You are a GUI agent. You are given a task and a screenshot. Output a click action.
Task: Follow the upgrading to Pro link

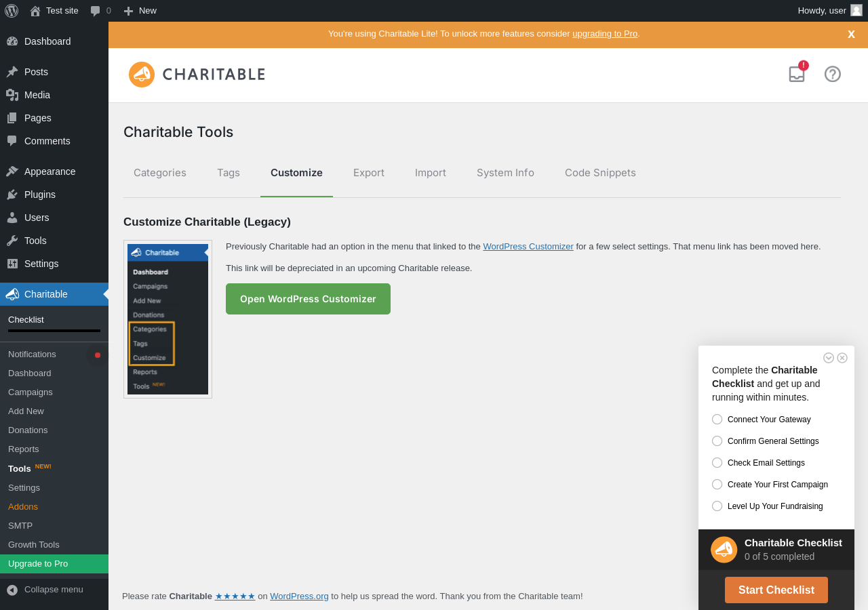[x=605, y=34]
